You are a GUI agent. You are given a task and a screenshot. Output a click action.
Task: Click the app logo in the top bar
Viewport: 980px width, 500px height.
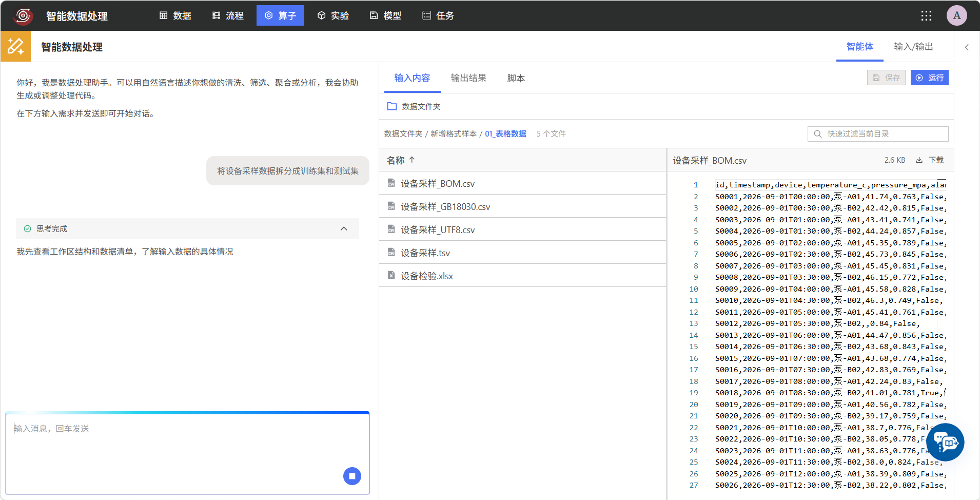coord(23,16)
